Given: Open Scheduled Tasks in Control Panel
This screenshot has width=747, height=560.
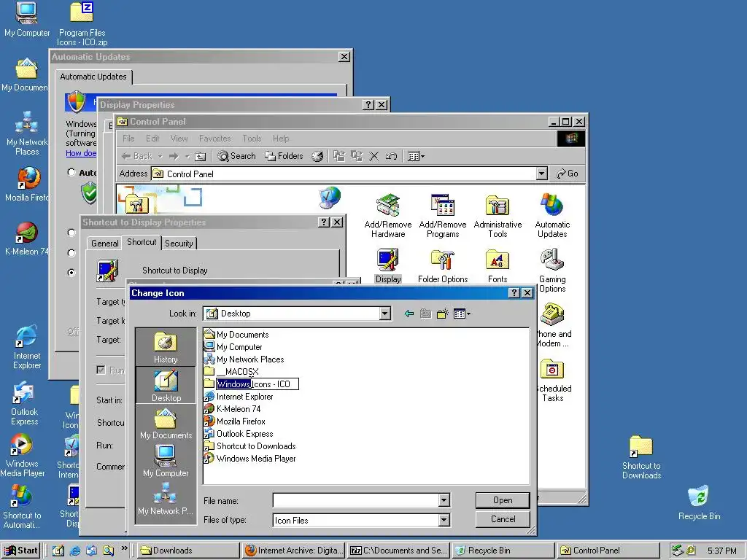Looking at the screenshot, I should (x=553, y=381).
